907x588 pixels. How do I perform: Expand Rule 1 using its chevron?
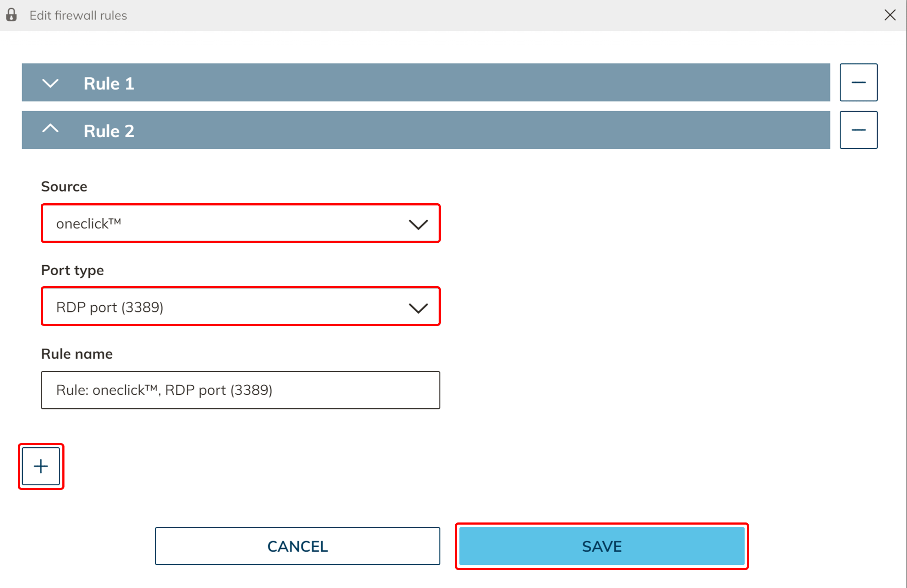pyautogui.click(x=50, y=83)
